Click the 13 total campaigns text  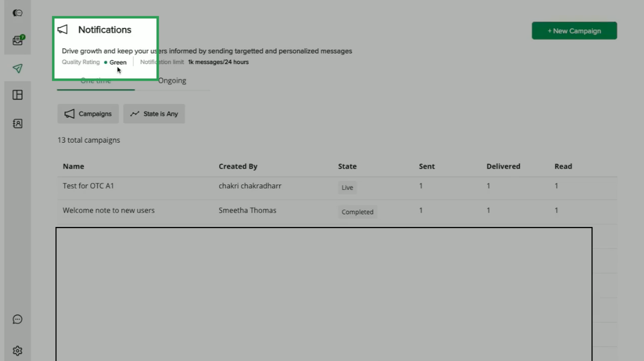pos(89,140)
